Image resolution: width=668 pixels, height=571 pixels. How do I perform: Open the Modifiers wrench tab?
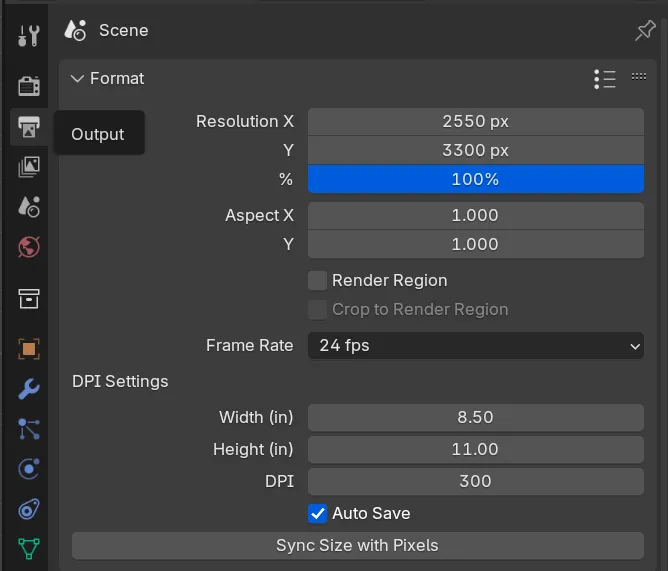pyautogui.click(x=29, y=389)
